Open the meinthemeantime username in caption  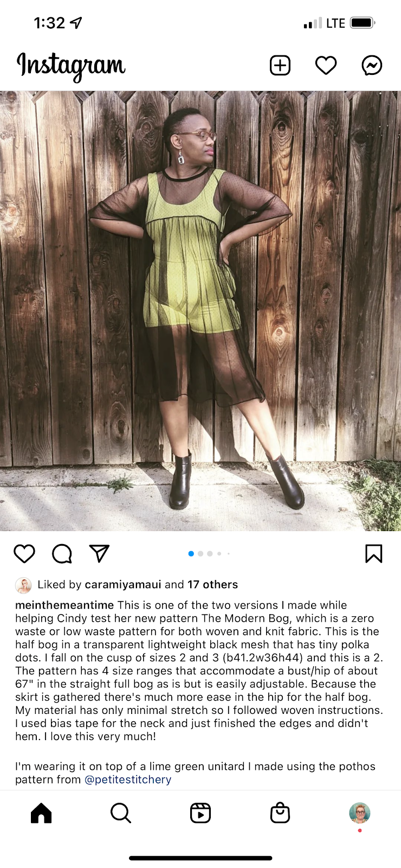(64, 605)
